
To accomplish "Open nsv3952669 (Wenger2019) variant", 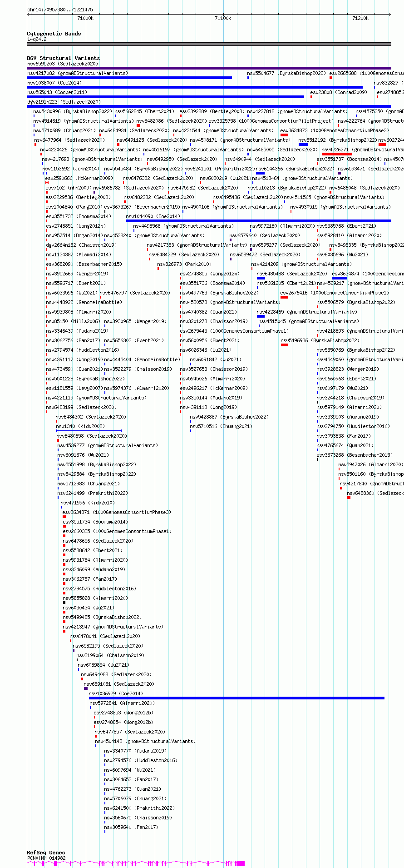I will pos(77,274).
